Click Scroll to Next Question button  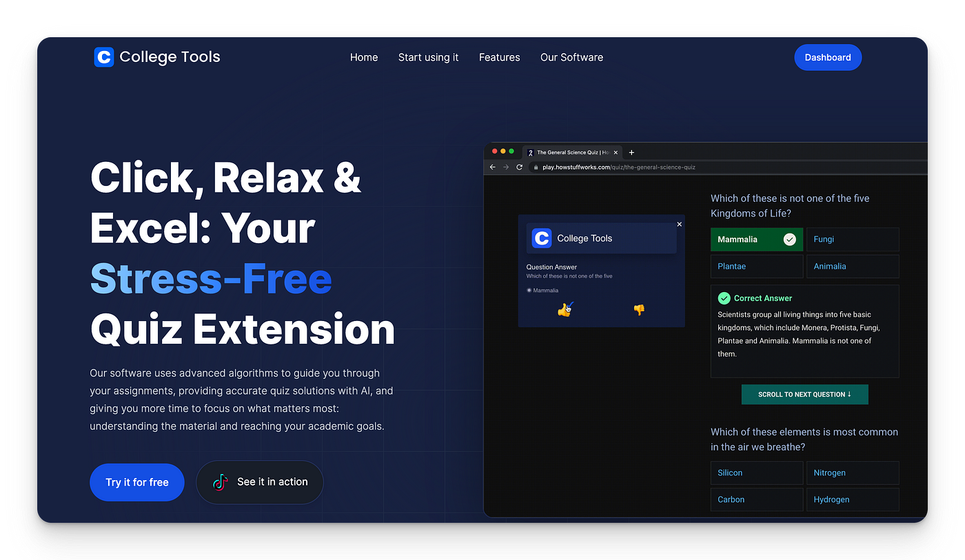804,394
